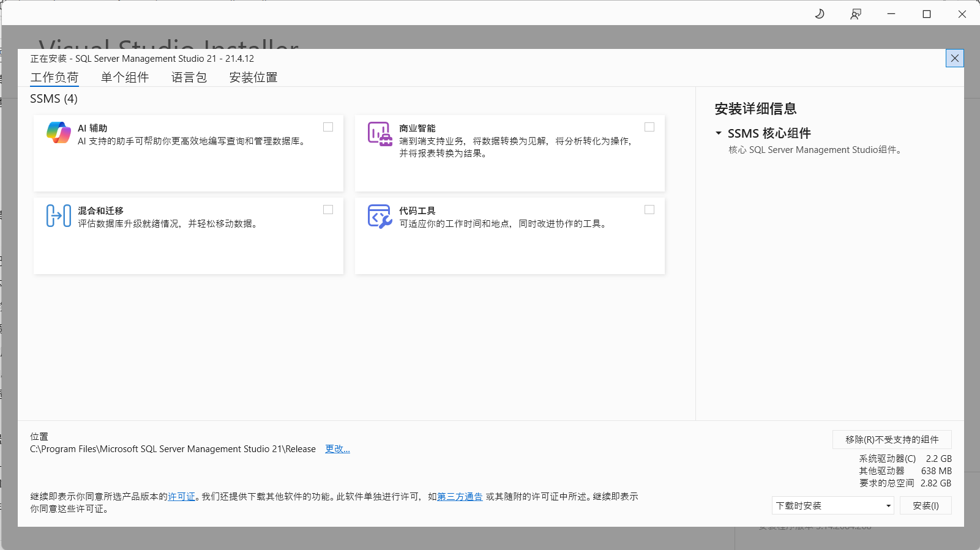The height and width of the screenshot is (550, 980).
Task: Switch to the 单个组件 tab
Action: [x=125, y=78]
